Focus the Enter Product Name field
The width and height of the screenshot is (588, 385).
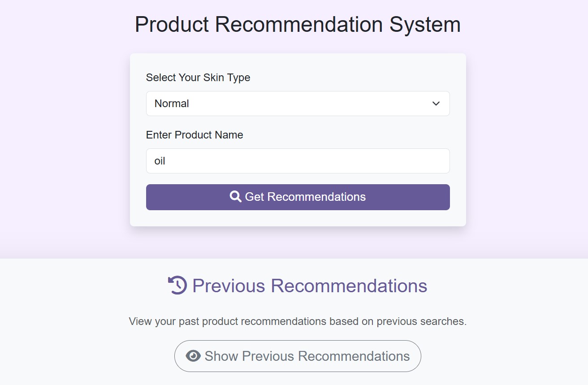pos(298,161)
